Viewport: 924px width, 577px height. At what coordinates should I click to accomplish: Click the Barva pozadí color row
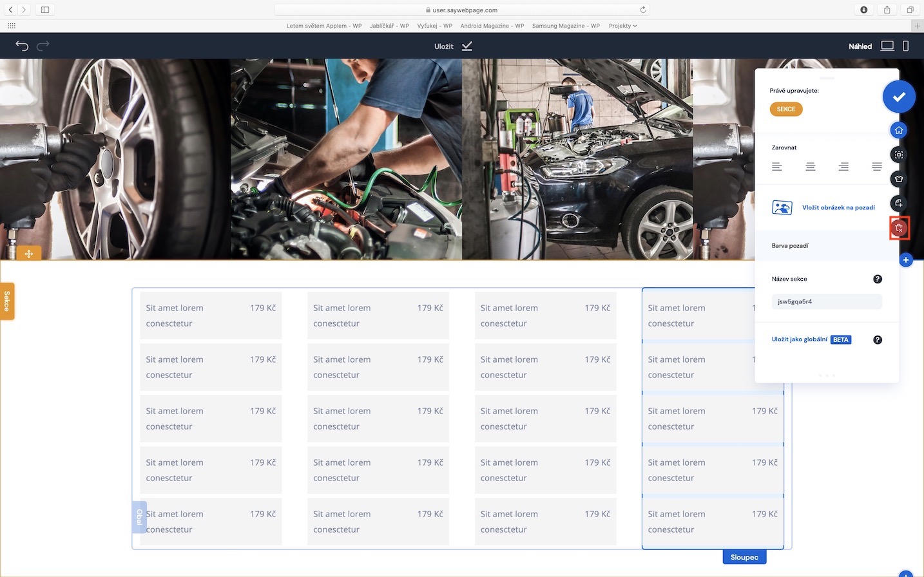pos(827,245)
